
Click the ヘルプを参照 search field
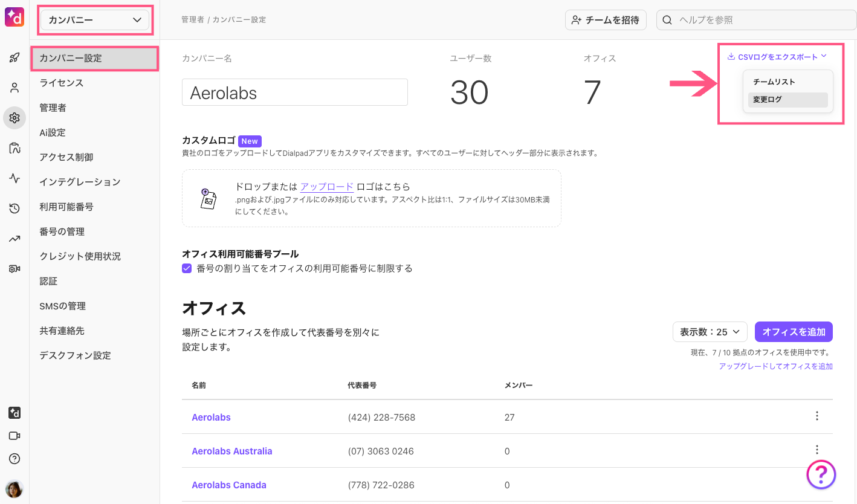(x=756, y=20)
